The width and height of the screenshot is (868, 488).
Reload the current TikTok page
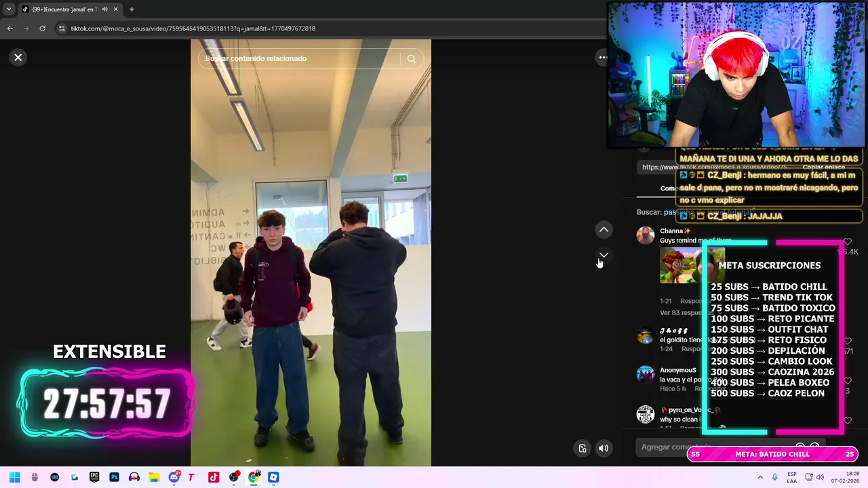click(x=42, y=28)
